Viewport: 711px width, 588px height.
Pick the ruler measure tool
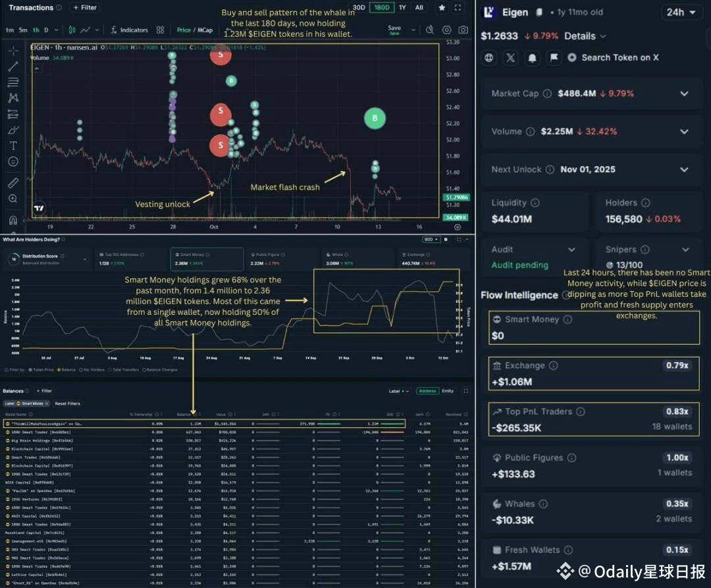coord(13,182)
